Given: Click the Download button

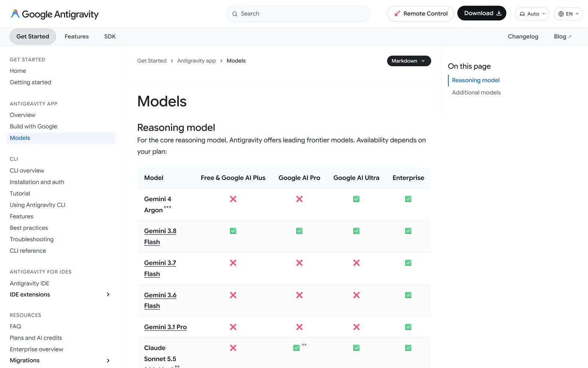Looking at the screenshot, I should pos(482,13).
